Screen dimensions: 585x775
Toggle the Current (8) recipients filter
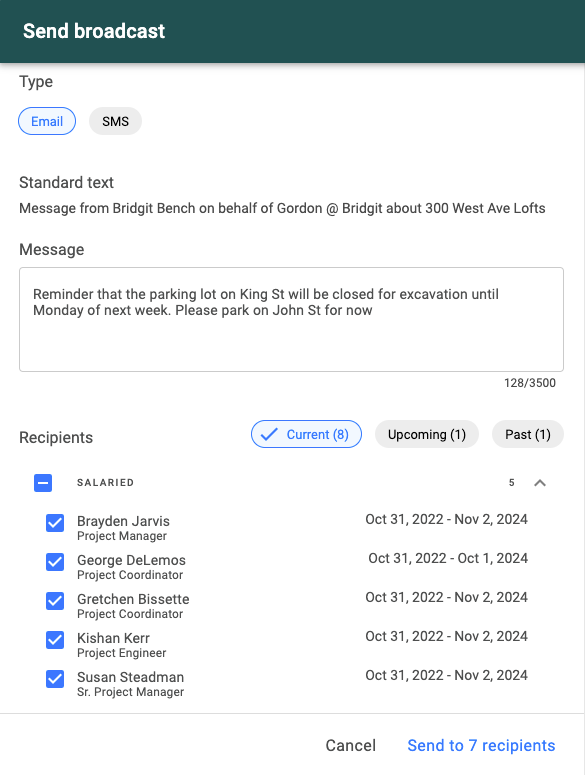point(306,434)
